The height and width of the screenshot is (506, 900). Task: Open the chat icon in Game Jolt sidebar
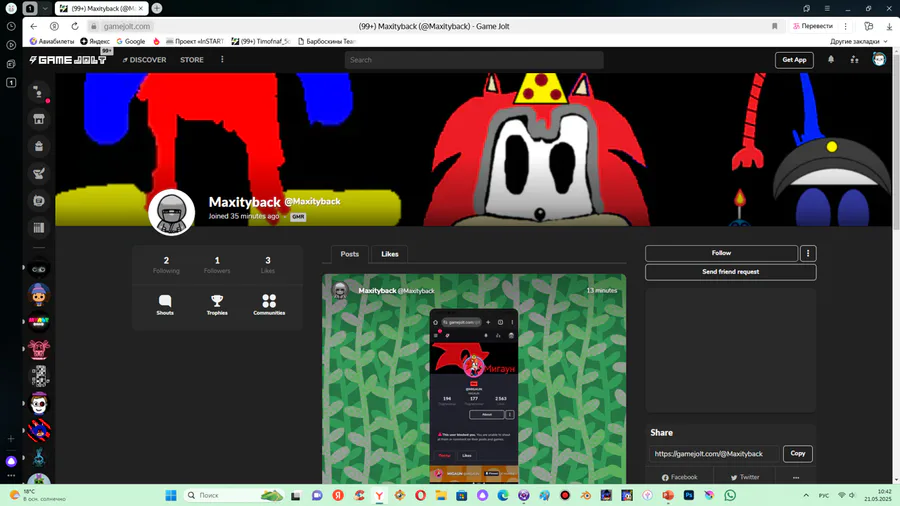click(38, 201)
